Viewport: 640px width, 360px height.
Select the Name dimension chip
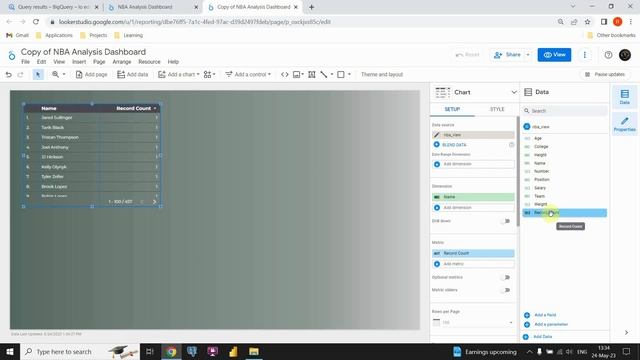[x=473, y=197]
